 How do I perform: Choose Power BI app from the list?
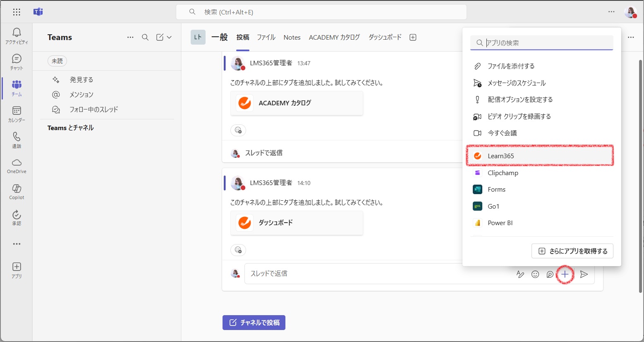point(542,223)
